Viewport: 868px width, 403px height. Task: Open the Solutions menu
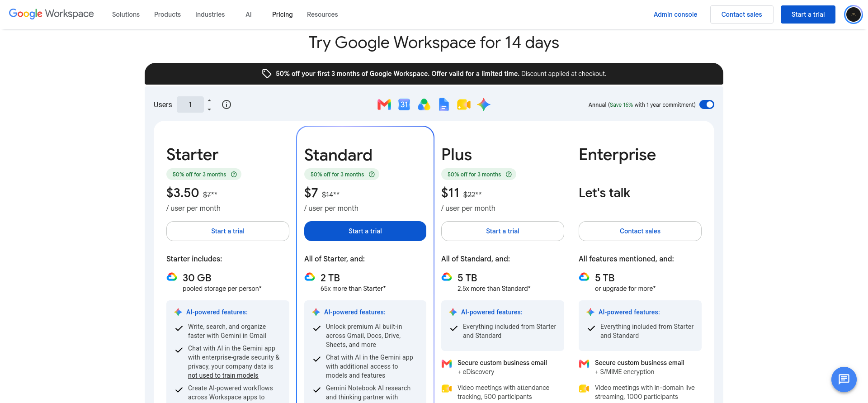[x=126, y=14]
